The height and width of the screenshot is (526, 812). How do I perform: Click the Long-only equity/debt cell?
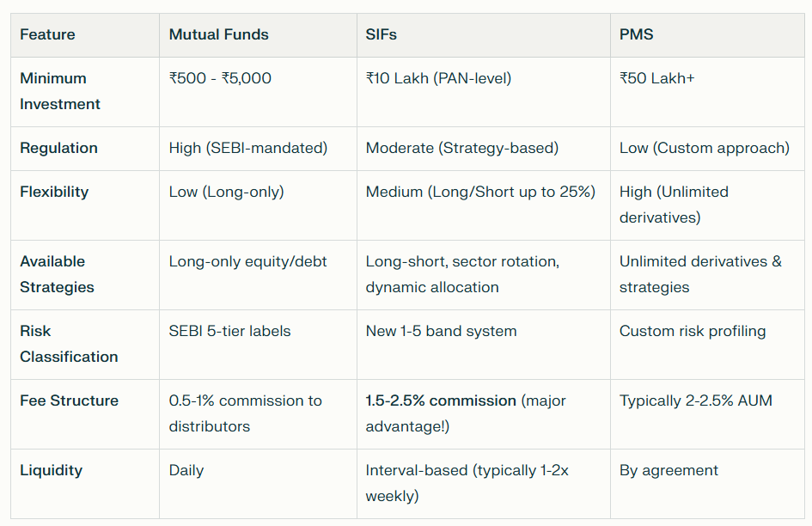[x=247, y=261]
